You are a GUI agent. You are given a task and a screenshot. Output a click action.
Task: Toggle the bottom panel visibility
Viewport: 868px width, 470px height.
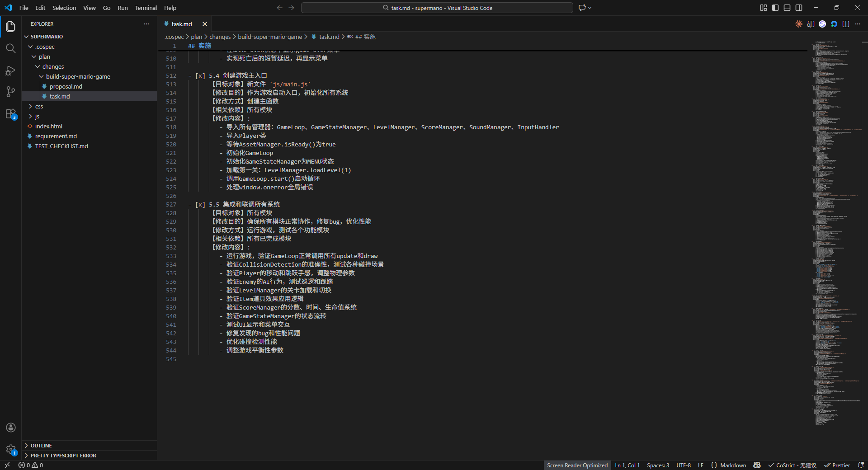(787, 8)
